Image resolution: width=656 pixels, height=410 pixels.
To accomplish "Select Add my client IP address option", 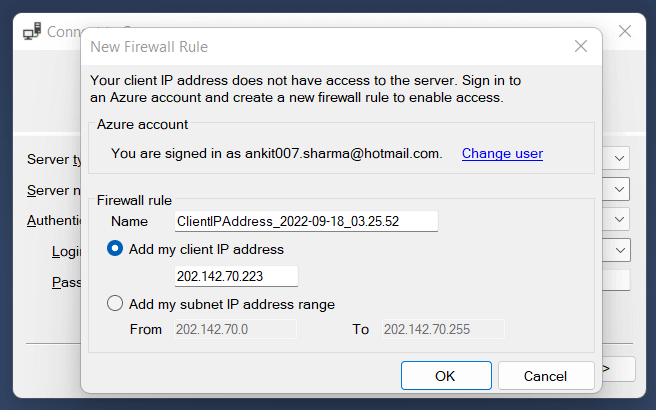I will pos(115,249).
